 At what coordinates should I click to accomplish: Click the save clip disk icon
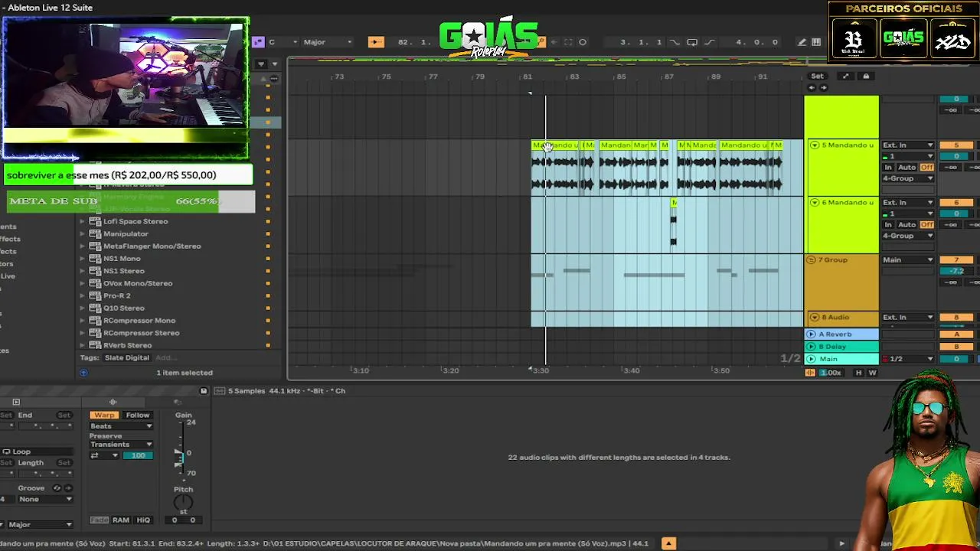(204, 391)
